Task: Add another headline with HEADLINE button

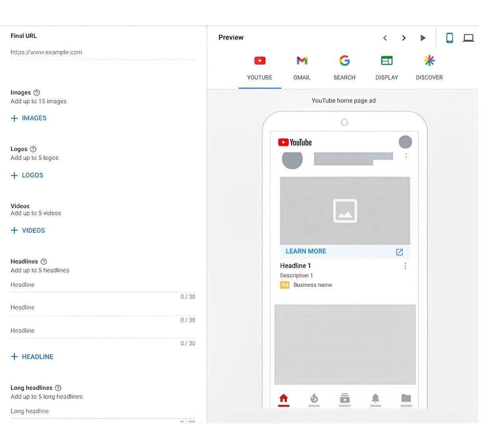Action: pyautogui.click(x=32, y=357)
